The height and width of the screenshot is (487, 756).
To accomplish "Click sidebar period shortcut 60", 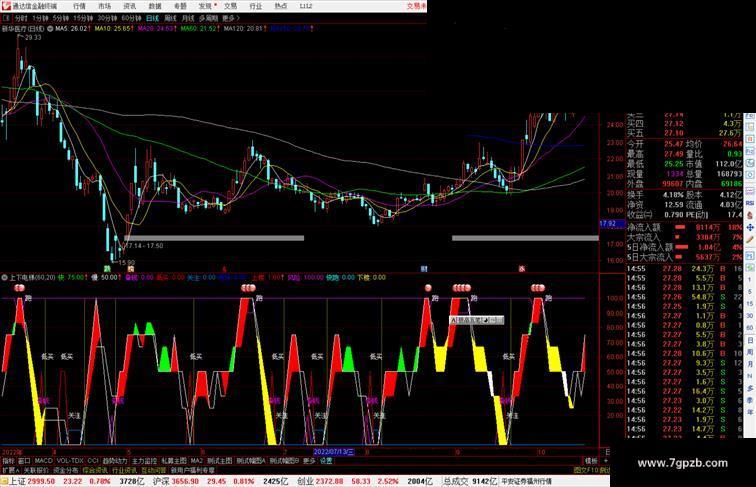I will click(x=750, y=328).
